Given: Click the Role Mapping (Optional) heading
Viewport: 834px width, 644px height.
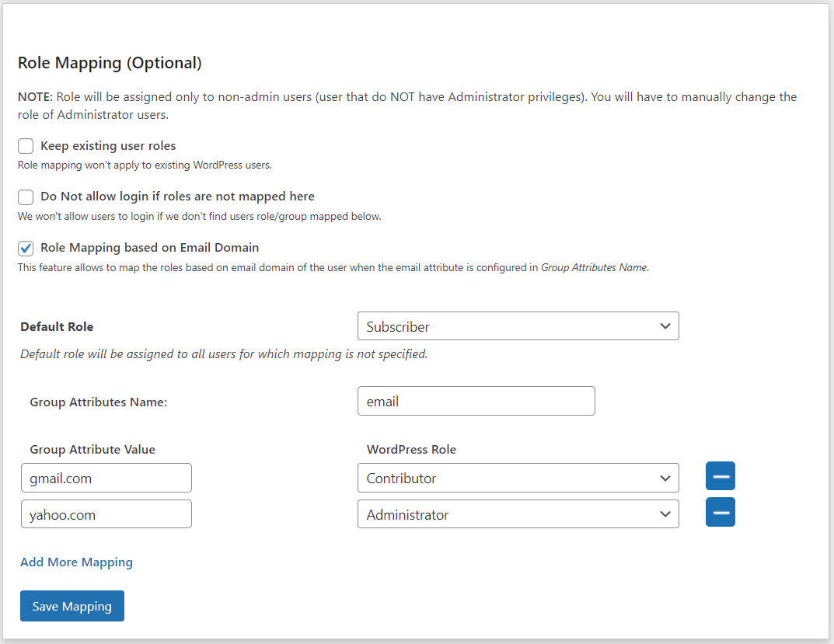Looking at the screenshot, I should 110,63.
